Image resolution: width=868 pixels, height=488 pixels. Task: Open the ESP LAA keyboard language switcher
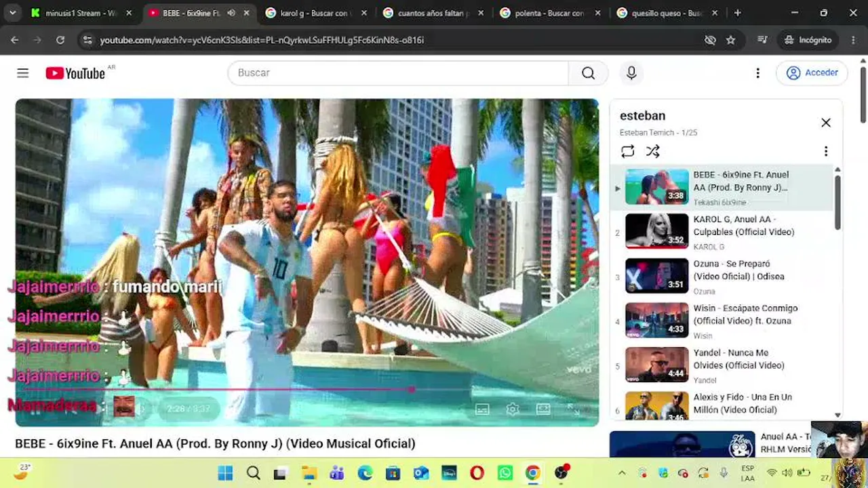tap(747, 473)
